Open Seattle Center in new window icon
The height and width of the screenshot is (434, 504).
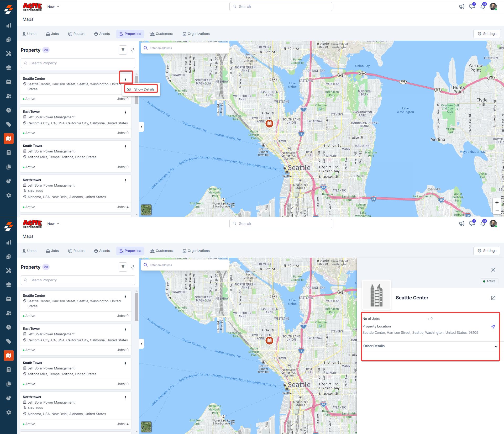(x=493, y=298)
